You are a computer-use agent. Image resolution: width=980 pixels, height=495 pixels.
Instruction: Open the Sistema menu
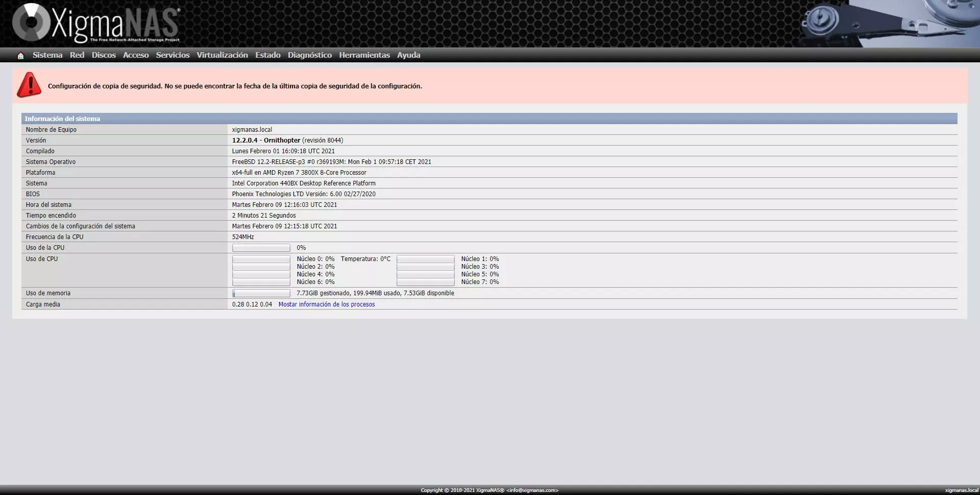47,55
